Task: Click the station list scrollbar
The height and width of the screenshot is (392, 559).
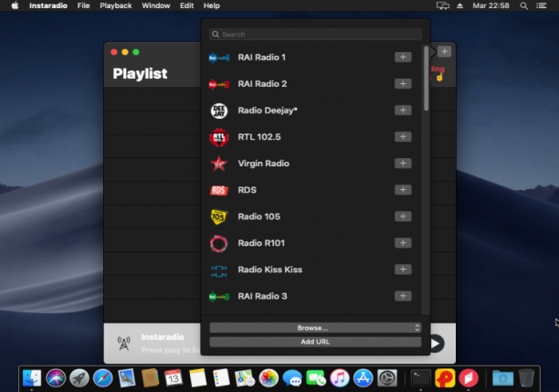Action: click(x=426, y=79)
